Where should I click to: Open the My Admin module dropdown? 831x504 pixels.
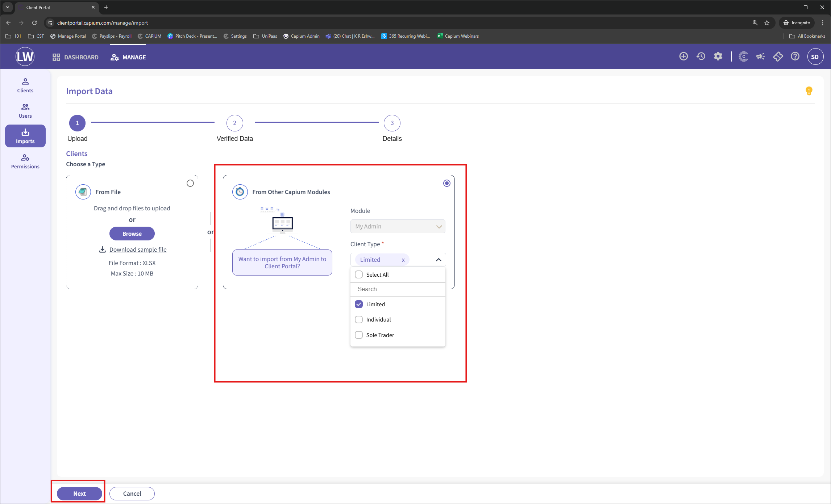tap(398, 226)
